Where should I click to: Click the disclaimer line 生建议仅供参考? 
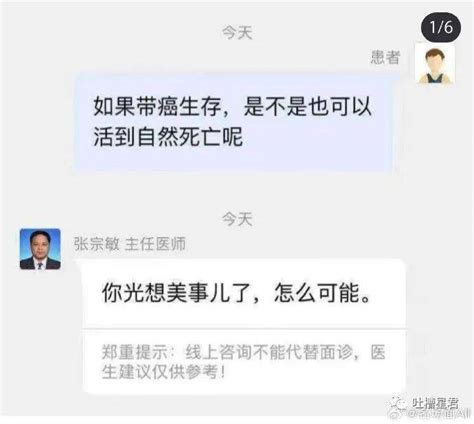[163, 372]
